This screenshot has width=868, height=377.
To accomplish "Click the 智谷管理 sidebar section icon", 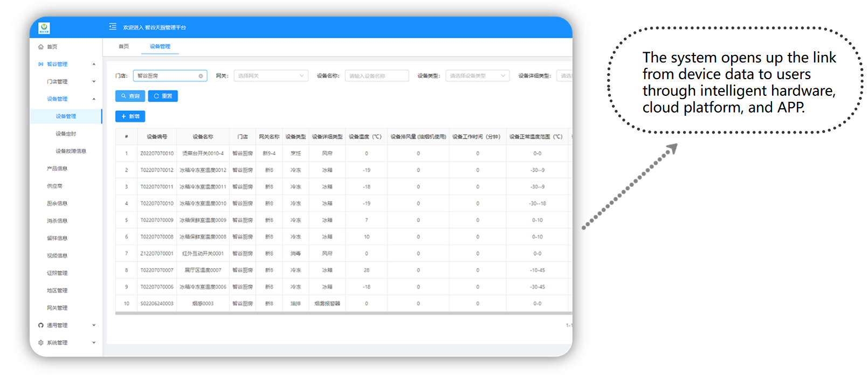I will click(x=41, y=64).
